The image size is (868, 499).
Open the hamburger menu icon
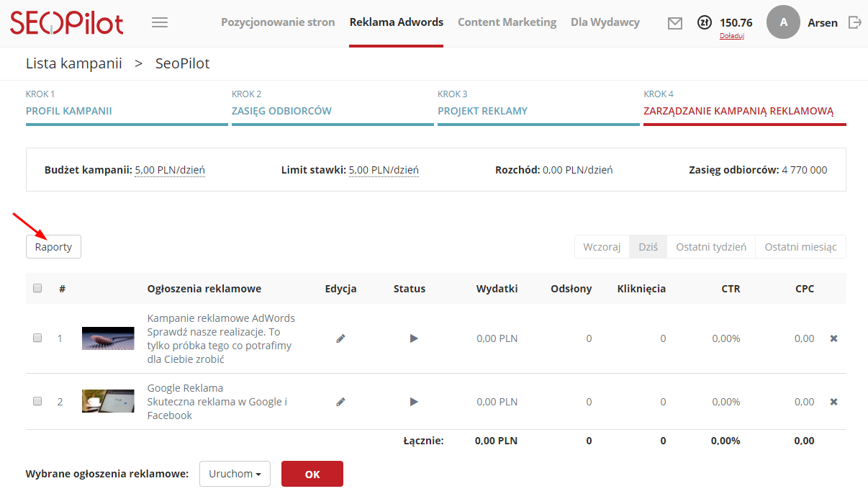coord(160,22)
